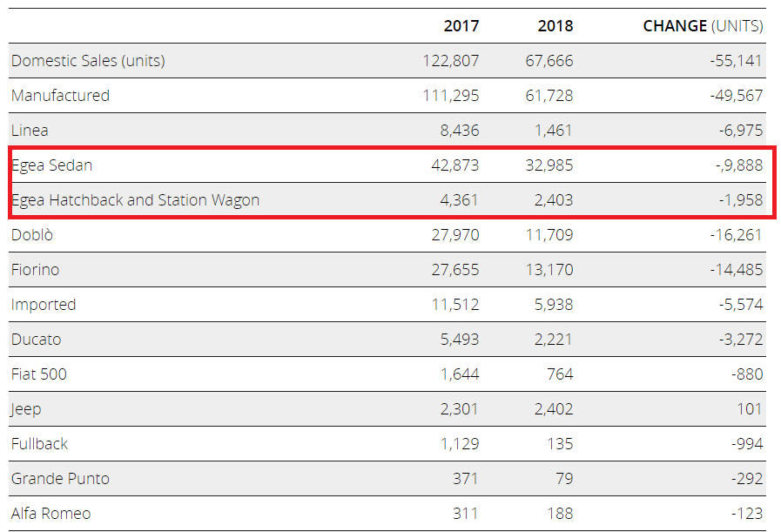Click Domestic Sales 2018 value 67,666
The image size is (781, 532).
[x=549, y=61]
